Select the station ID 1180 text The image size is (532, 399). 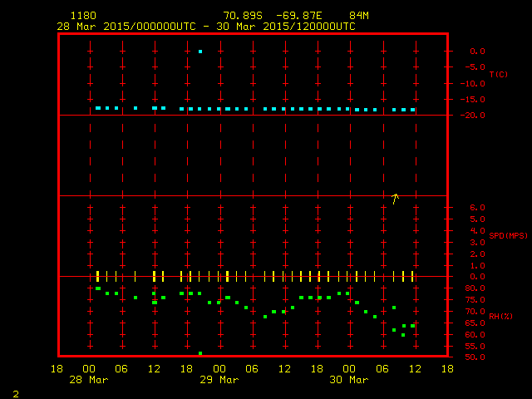83,16
